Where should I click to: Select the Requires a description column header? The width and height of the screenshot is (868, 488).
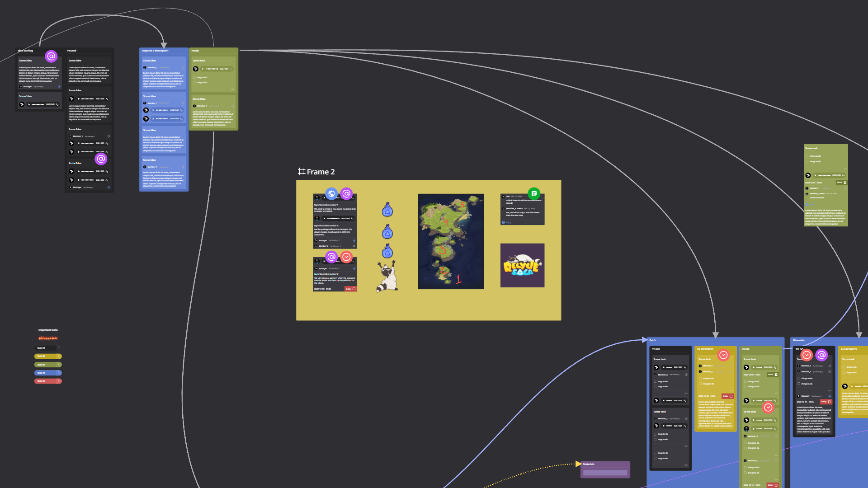(x=155, y=51)
